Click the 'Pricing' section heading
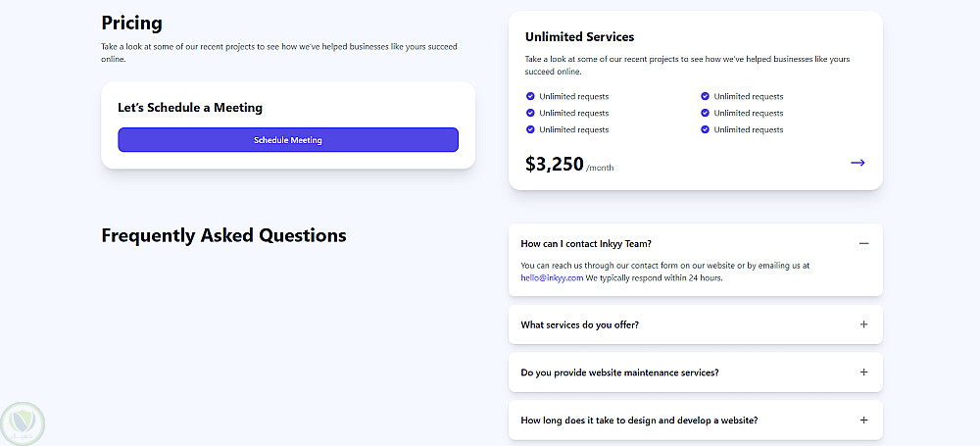 131,24
